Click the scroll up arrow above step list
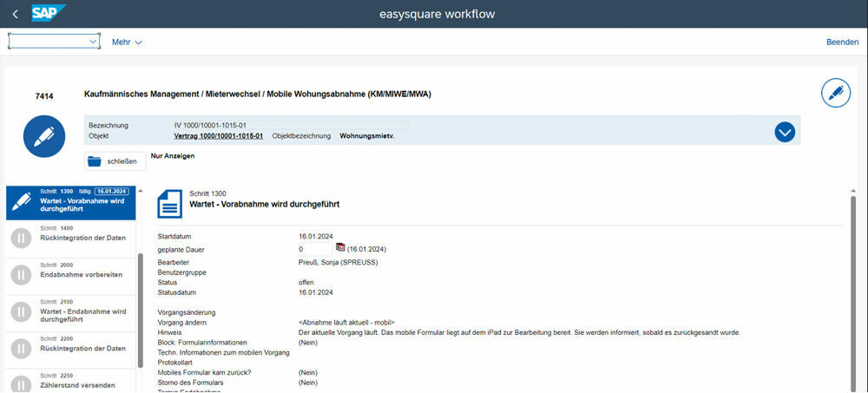868x393 pixels. click(141, 190)
